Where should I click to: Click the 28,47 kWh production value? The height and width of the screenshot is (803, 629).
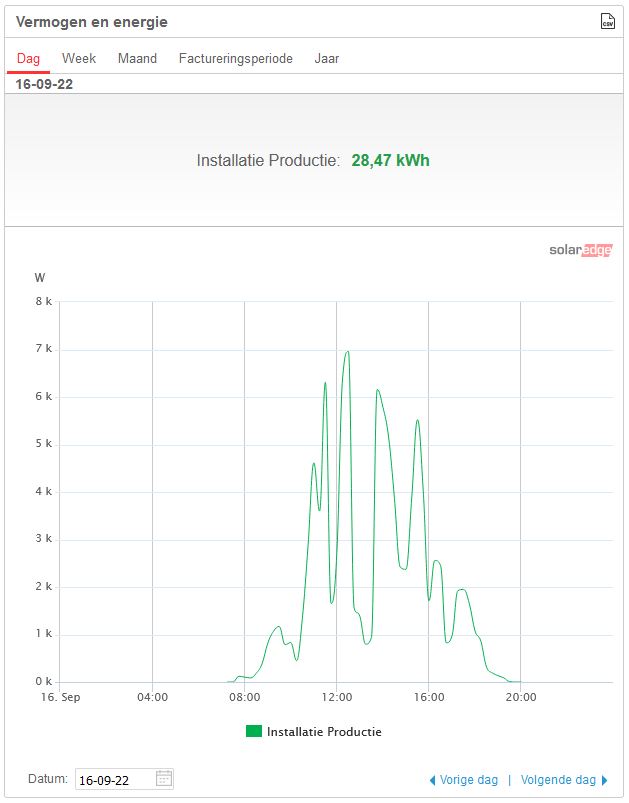(390, 160)
